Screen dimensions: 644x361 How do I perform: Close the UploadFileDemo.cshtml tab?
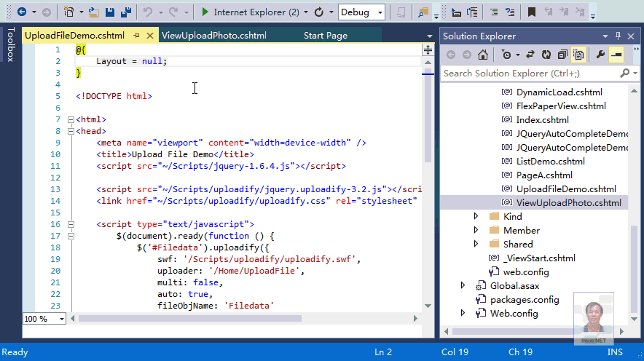150,36
